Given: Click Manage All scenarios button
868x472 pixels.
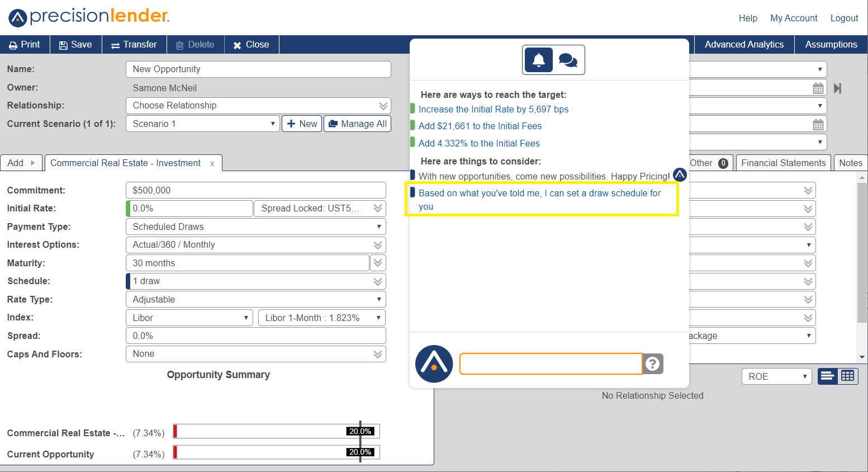Looking at the screenshot, I should [358, 124].
